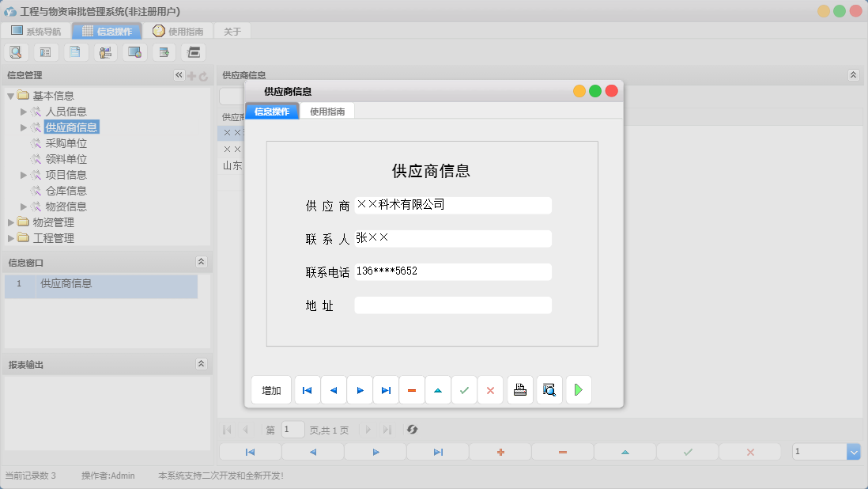Expand the 人员信息 tree node
The height and width of the screenshot is (489, 868).
coord(24,111)
